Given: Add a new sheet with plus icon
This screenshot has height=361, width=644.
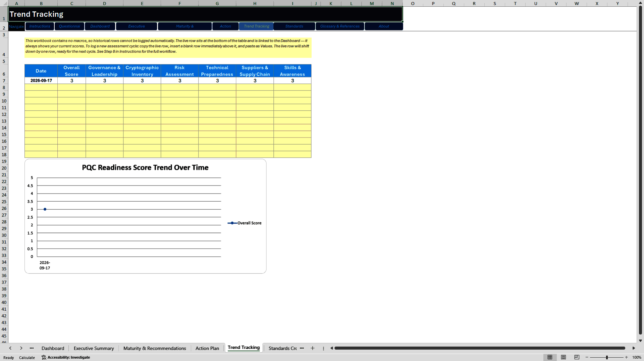Looking at the screenshot, I should 313,348.
